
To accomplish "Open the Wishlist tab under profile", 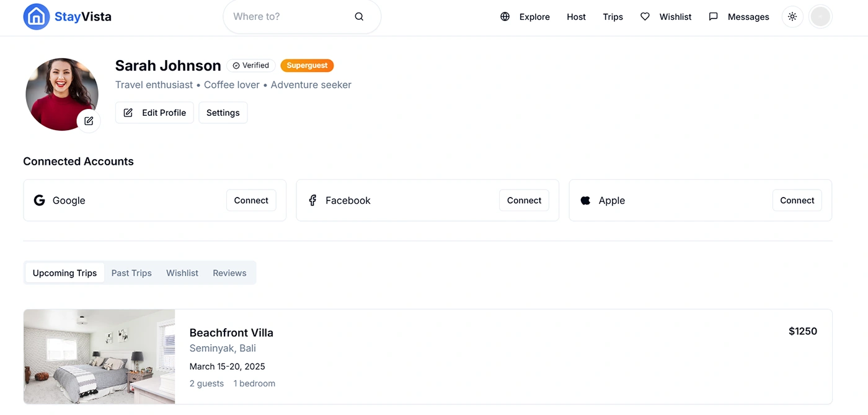I will point(182,273).
